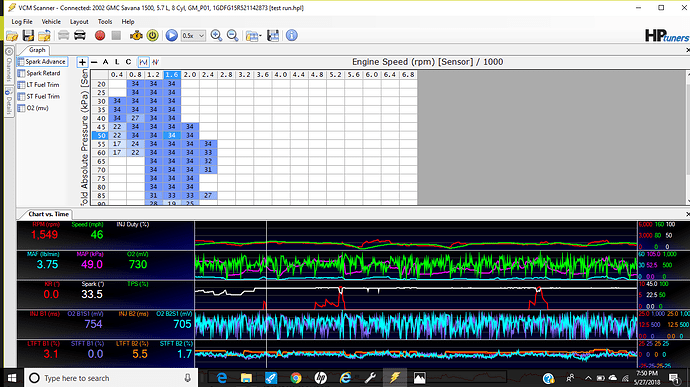The width and height of the screenshot is (690, 387).
Task: Click the MAP (kPa) value 49.0
Action: [92, 264]
